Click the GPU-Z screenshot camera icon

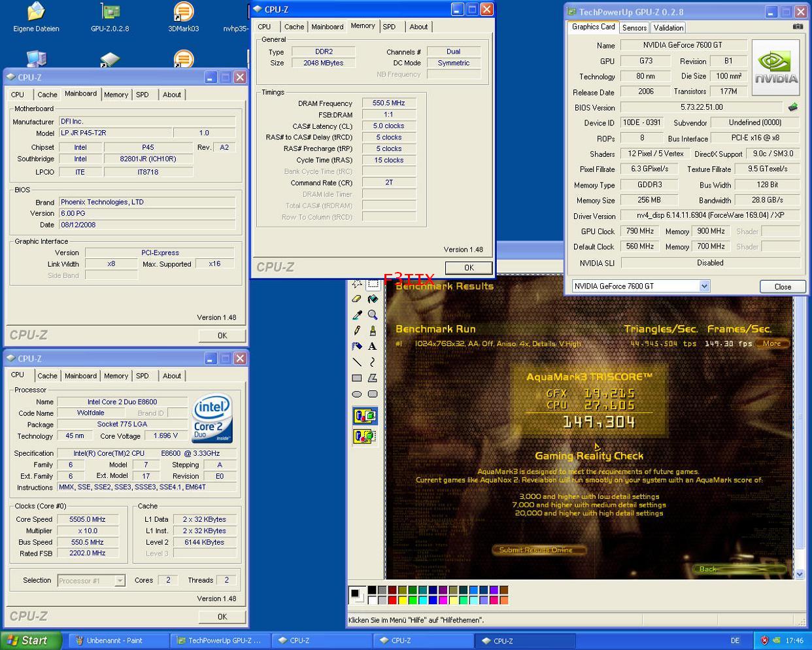798,27
